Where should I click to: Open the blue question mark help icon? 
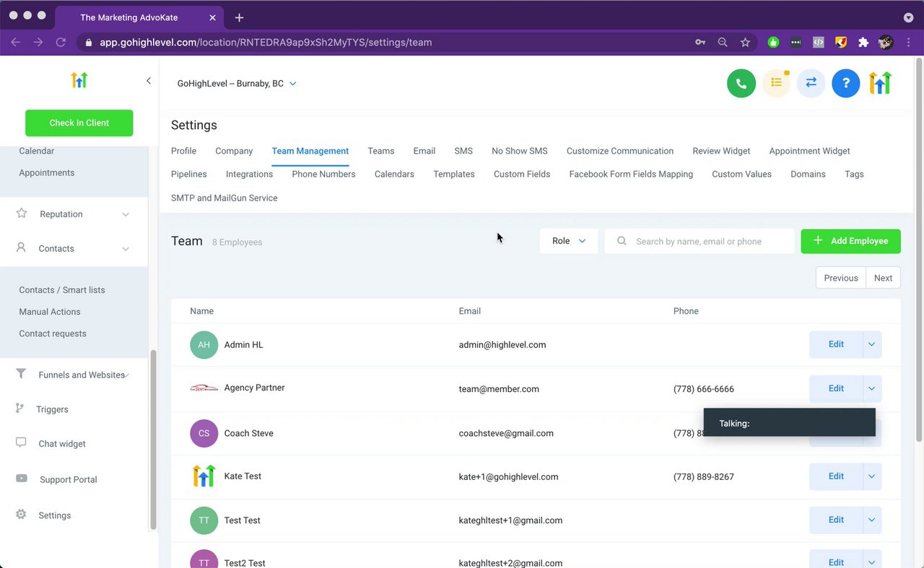tap(846, 84)
